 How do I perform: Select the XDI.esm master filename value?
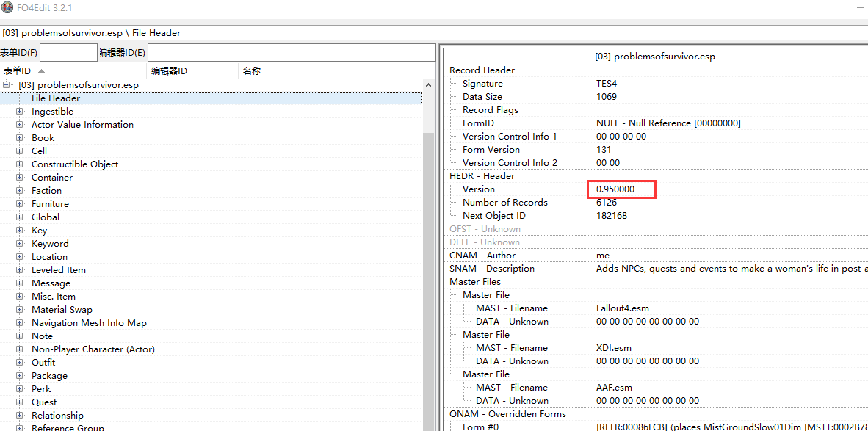coord(614,348)
